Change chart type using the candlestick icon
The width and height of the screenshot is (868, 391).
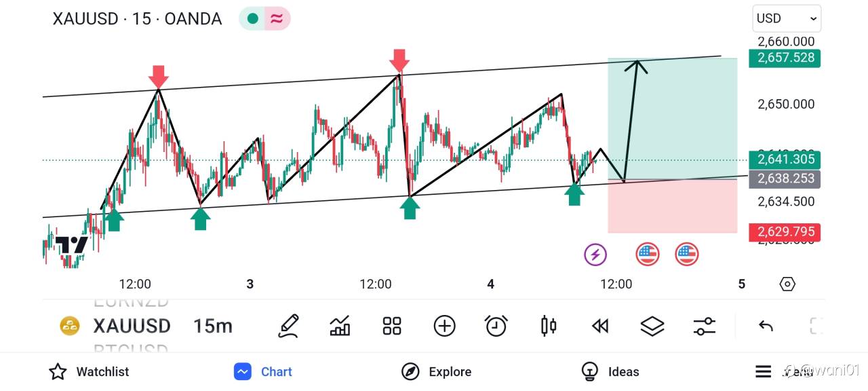click(x=549, y=326)
